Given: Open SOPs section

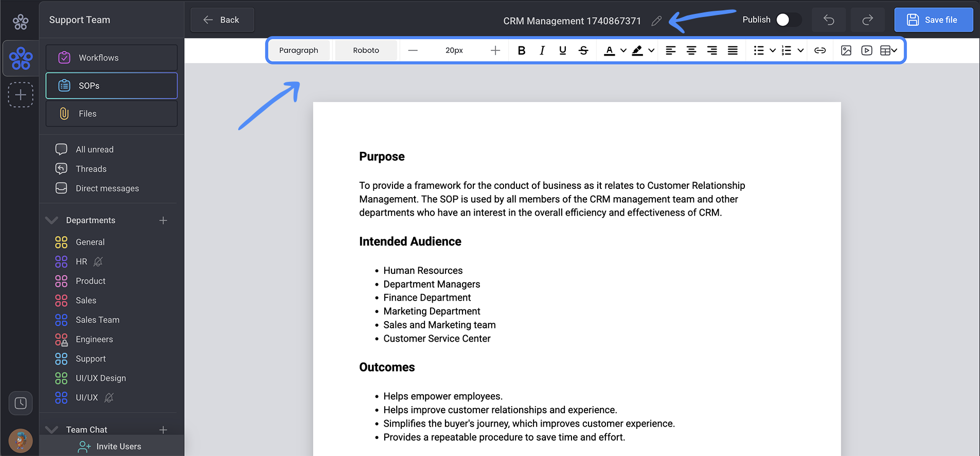Looking at the screenshot, I should [112, 85].
